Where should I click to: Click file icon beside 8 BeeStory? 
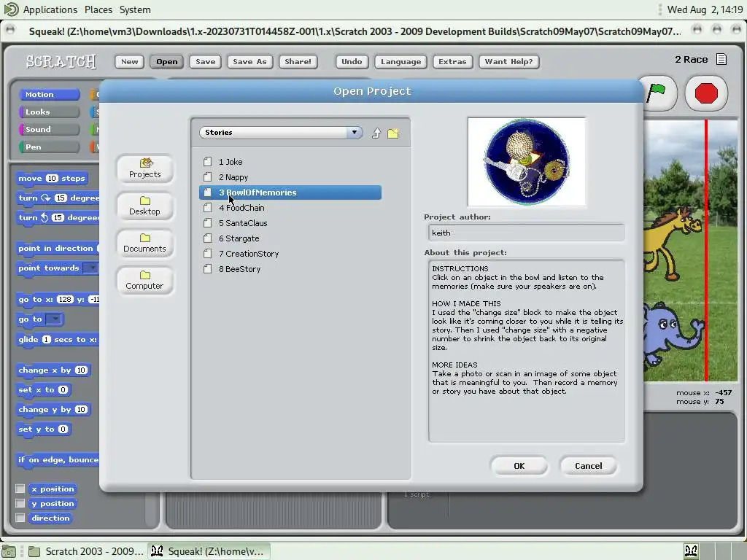click(208, 269)
